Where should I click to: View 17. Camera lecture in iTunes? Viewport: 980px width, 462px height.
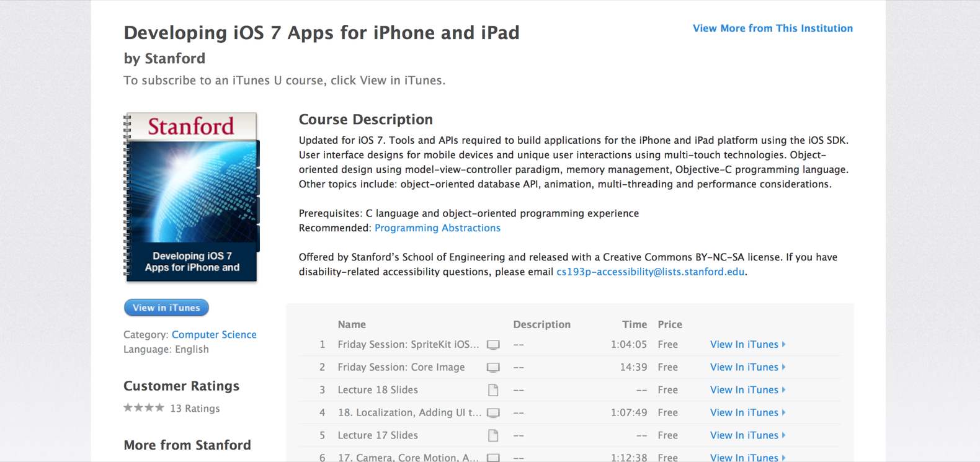point(744,457)
